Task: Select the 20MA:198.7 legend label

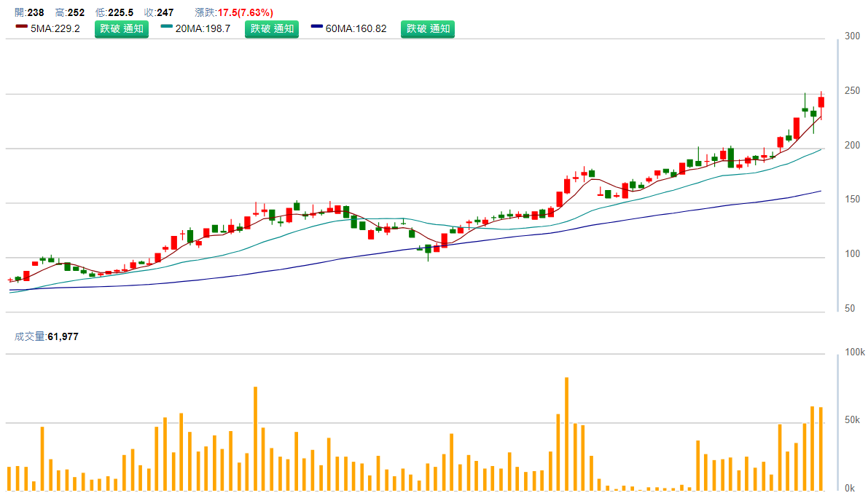Action: [203, 29]
